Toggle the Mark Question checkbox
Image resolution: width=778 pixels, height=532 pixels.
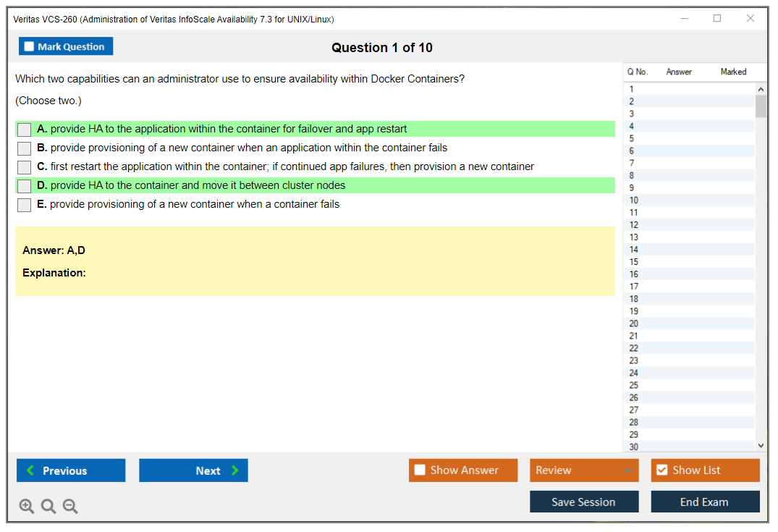pos(30,47)
